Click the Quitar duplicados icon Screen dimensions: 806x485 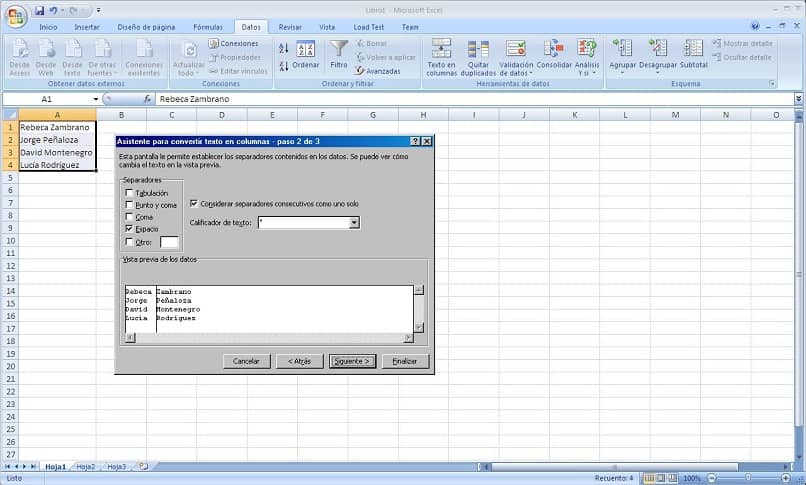[478, 58]
